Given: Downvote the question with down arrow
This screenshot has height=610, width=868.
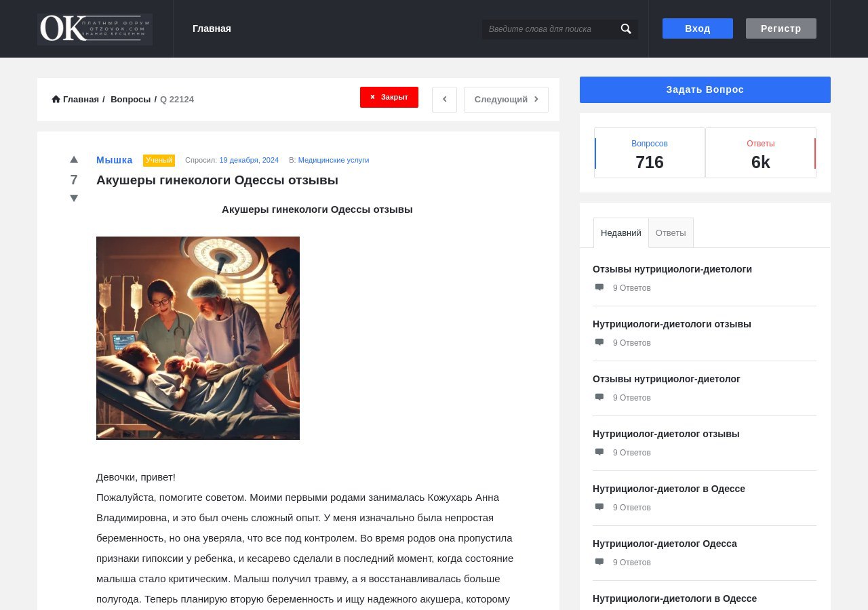Looking at the screenshot, I should pyautogui.click(x=74, y=198).
